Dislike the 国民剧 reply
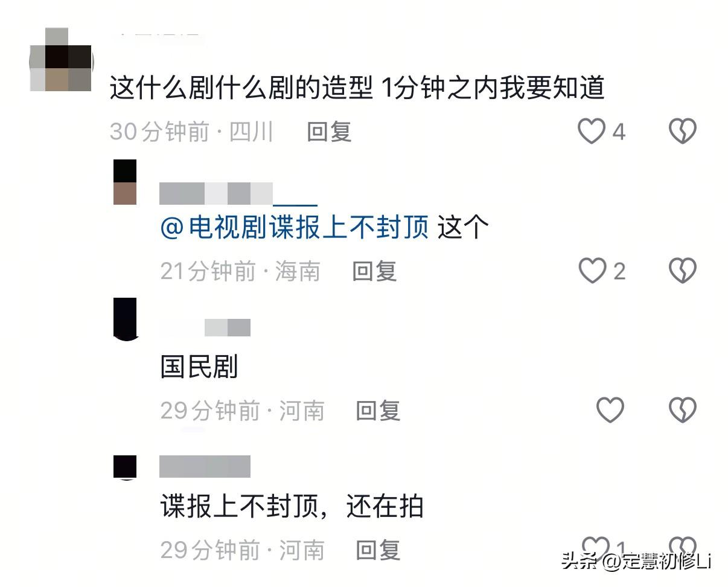Viewport: 728px width, 587px height. (683, 411)
